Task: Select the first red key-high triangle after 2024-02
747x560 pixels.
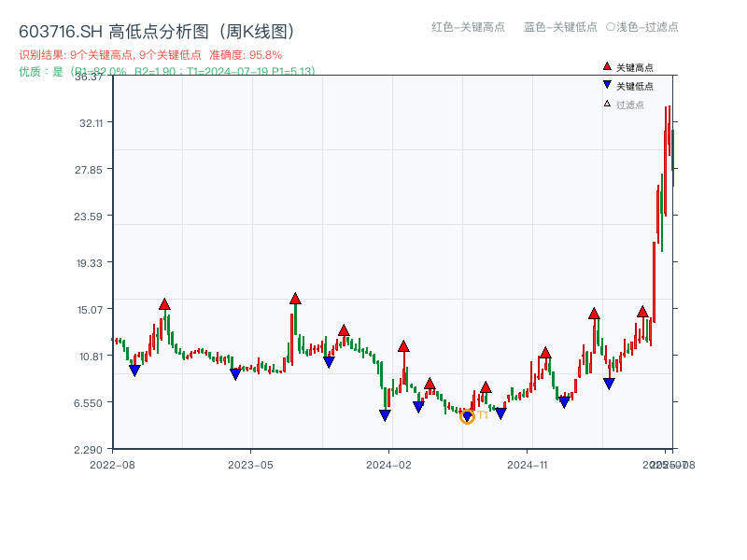Action: (x=403, y=346)
